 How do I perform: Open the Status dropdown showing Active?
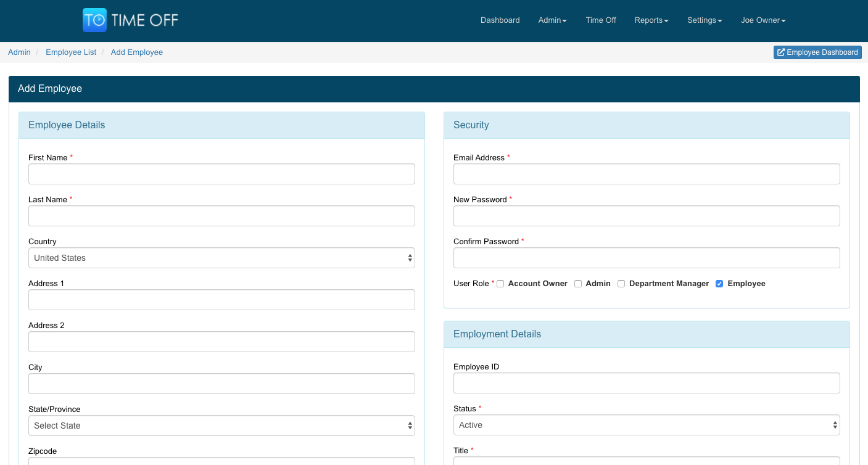pyautogui.click(x=647, y=425)
